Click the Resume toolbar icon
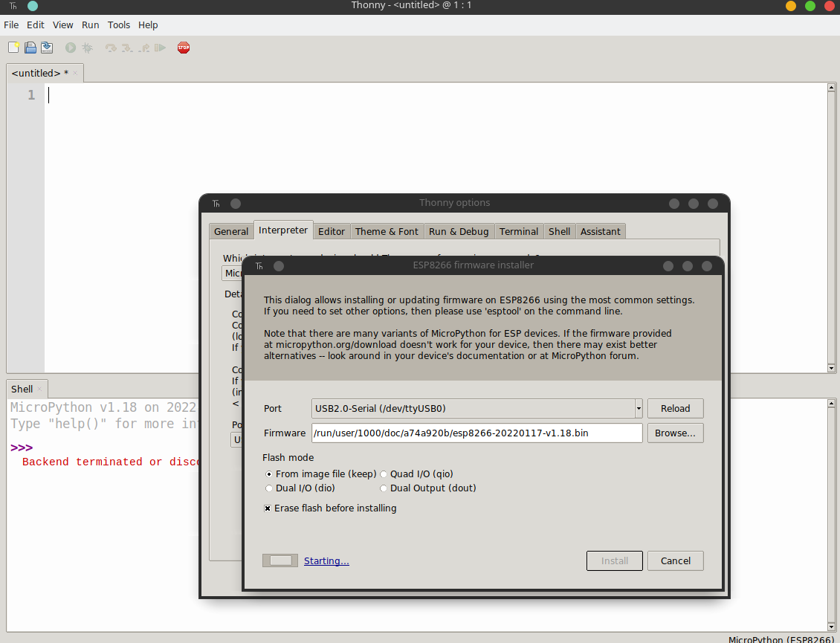840x643 pixels. [x=160, y=48]
